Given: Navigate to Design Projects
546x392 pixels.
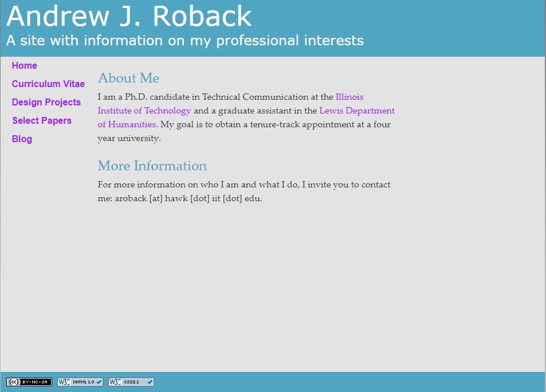Looking at the screenshot, I should tap(46, 103).
